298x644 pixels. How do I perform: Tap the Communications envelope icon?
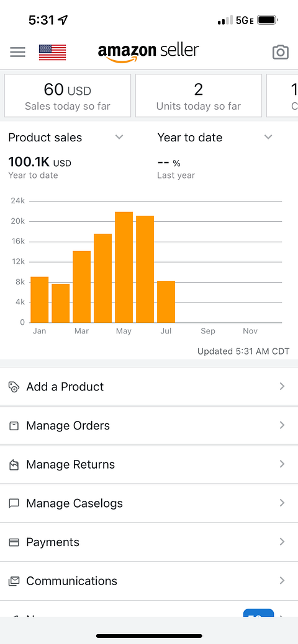(x=14, y=581)
